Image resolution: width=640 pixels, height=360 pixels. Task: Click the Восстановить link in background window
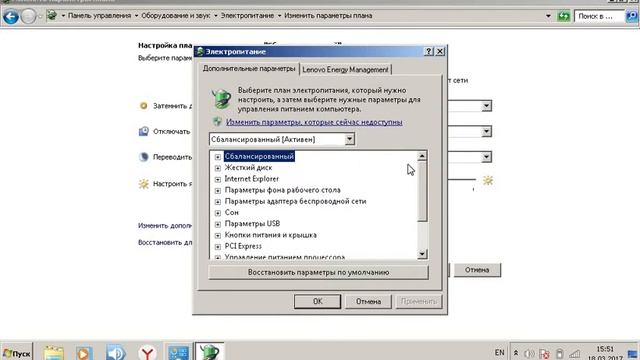(165, 242)
